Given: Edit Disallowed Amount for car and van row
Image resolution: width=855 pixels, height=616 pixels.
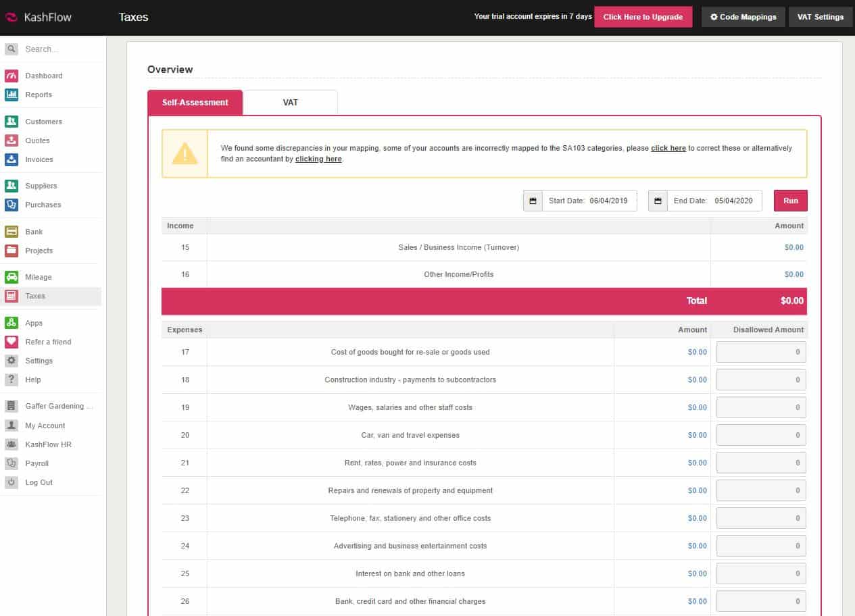Looking at the screenshot, I should click(761, 435).
